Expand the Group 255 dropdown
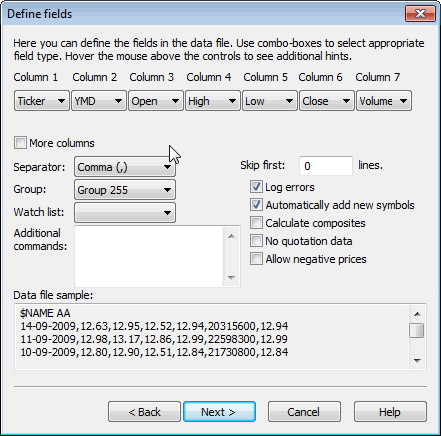Viewport: 441px width, 436px height. point(125,190)
